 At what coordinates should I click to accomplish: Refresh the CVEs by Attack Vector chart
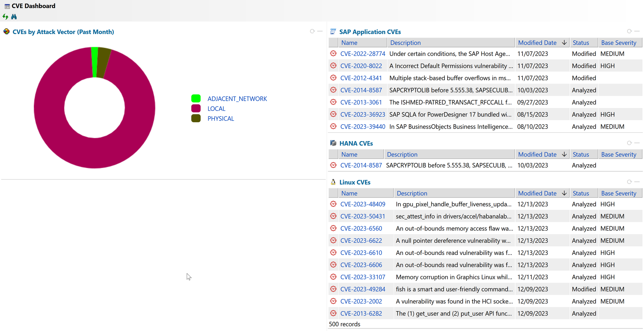[x=312, y=31]
